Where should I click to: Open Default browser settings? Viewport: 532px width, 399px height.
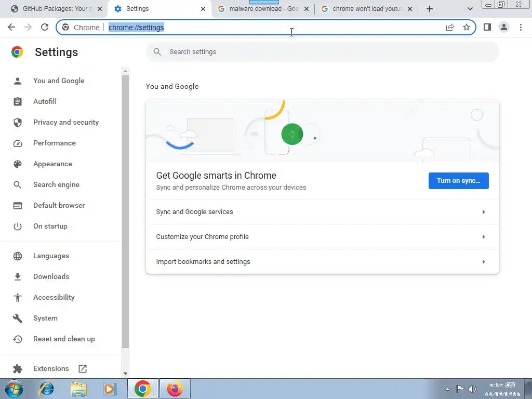[x=59, y=205]
